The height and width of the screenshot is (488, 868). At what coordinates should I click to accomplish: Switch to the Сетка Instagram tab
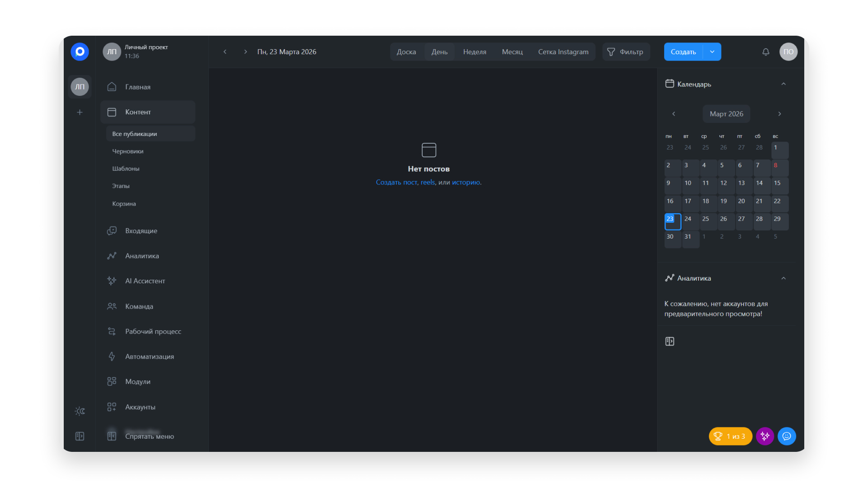pos(563,52)
